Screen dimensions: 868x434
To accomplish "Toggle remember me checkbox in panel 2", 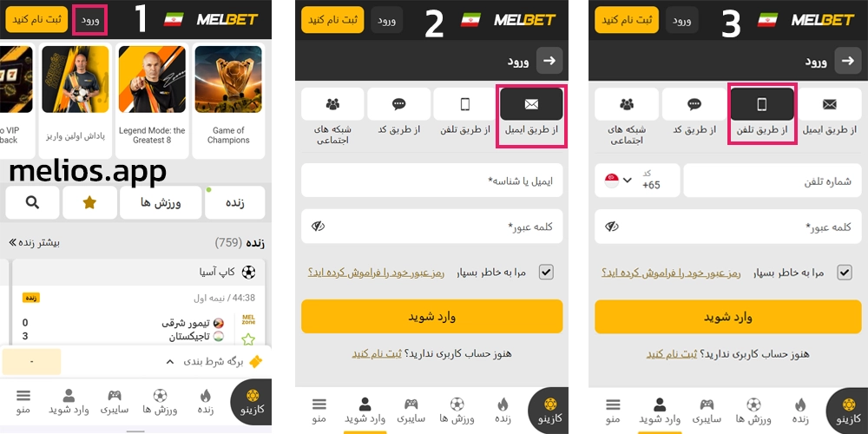I will [x=546, y=272].
